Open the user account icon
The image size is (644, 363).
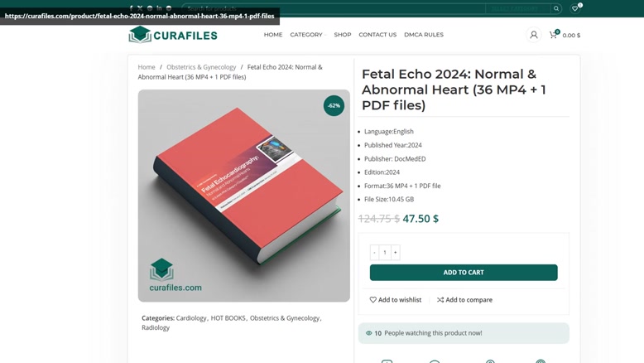coord(534,35)
